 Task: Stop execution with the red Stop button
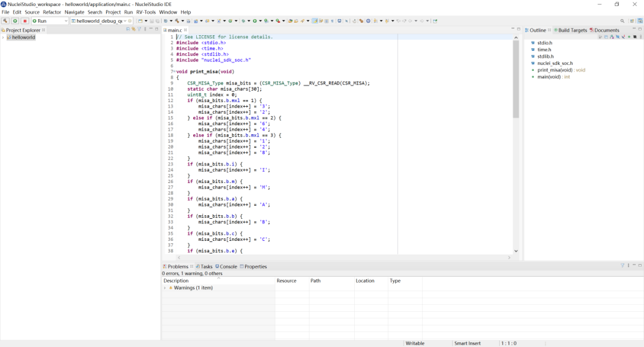(x=24, y=21)
